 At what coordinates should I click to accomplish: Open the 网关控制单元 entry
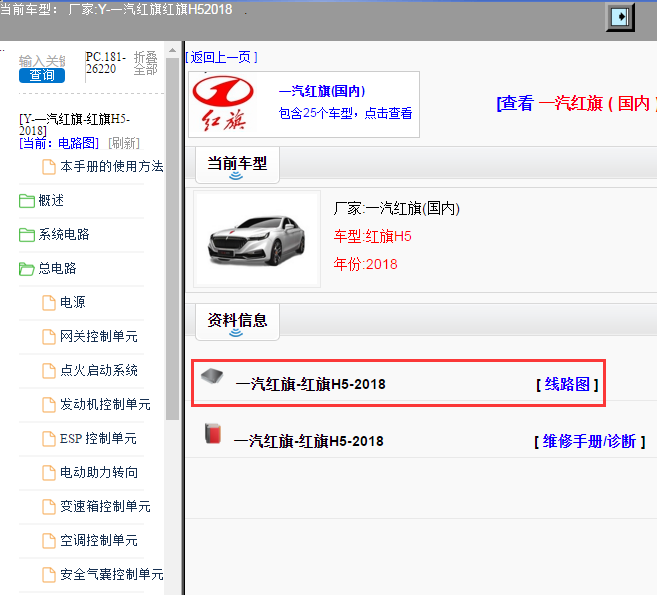tap(98, 336)
